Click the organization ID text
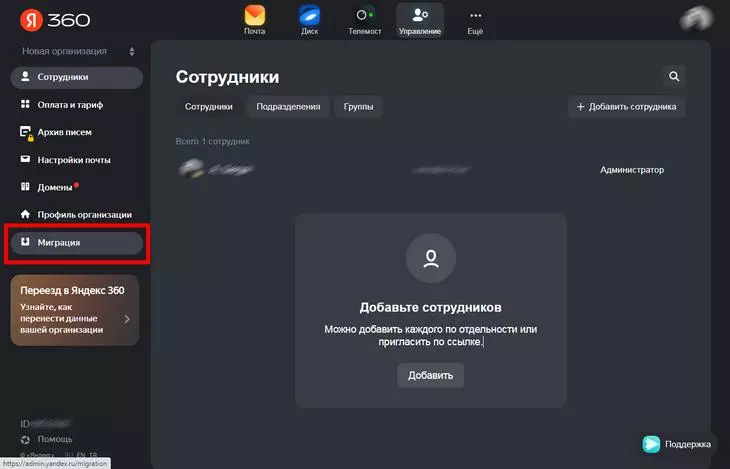 (x=45, y=424)
